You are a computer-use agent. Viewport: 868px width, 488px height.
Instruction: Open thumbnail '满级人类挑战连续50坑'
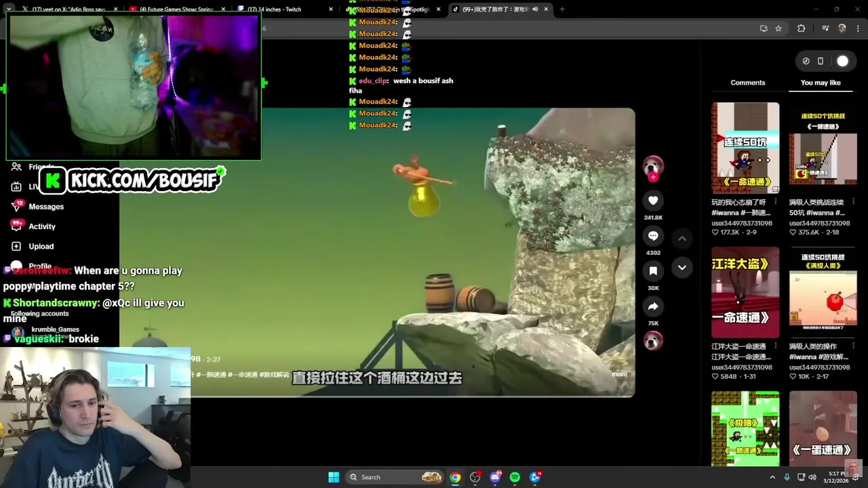click(x=823, y=148)
